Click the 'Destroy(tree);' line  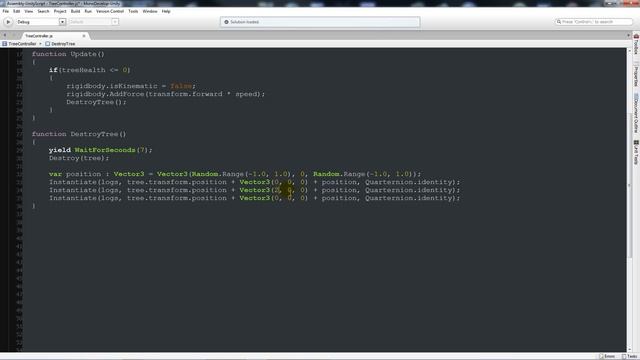79,158
